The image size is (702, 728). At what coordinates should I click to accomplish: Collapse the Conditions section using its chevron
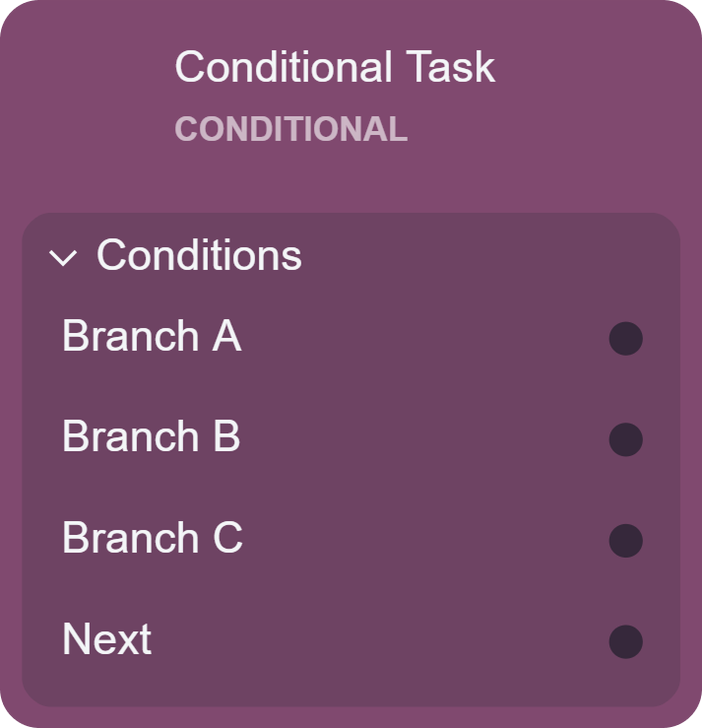[63, 258]
